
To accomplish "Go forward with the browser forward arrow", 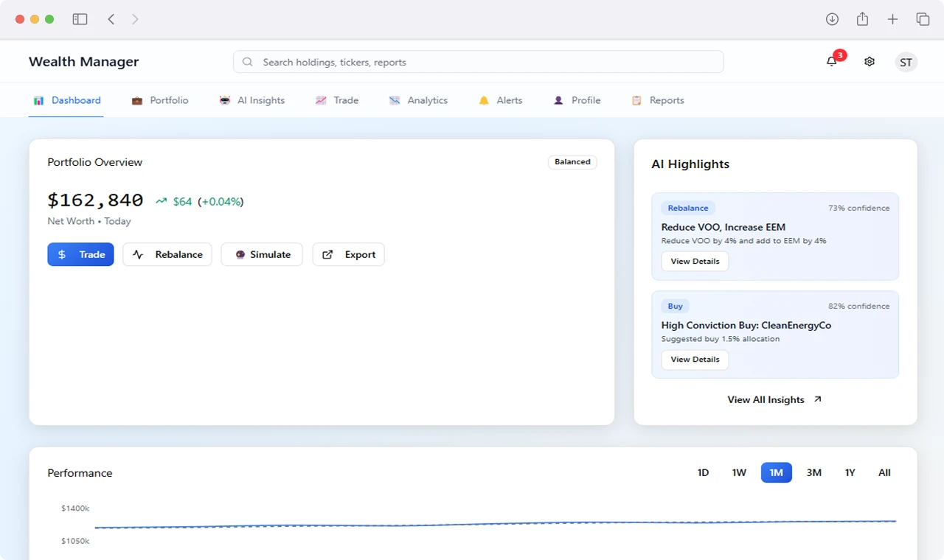I will (x=135, y=19).
